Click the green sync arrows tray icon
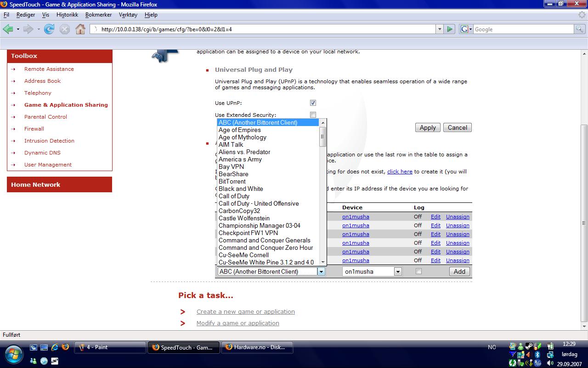588x368 pixels. pos(513,363)
